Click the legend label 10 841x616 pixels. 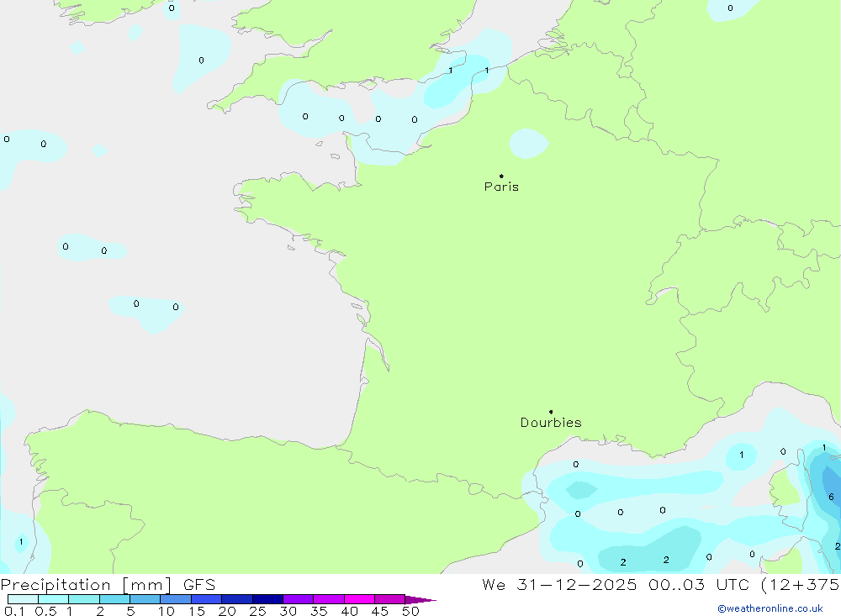167,611
